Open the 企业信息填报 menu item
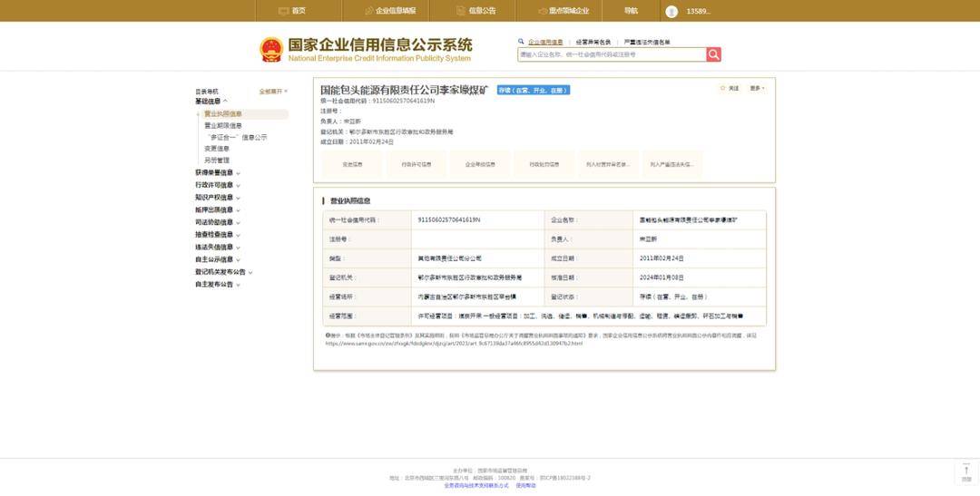This screenshot has height=496, width=980. point(395,11)
